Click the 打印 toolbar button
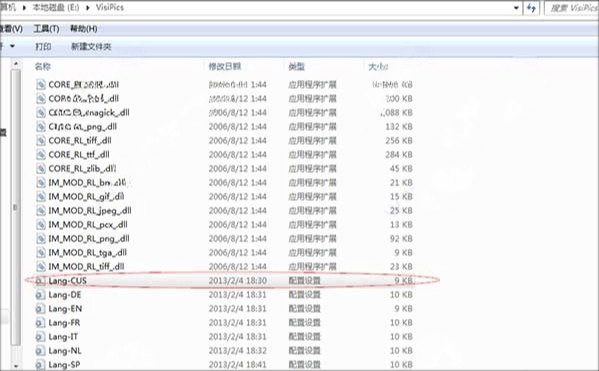This screenshot has height=371, width=599. pos(43,47)
